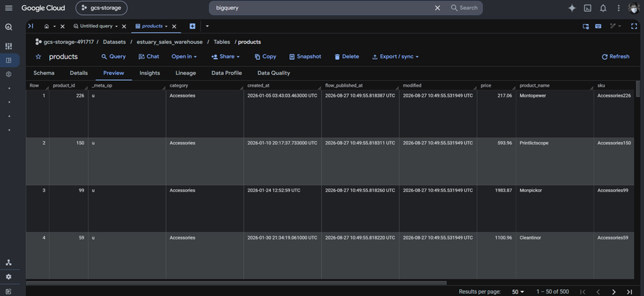This screenshot has height=296, width=644.
Task: Switch to the Insights tab
Action: pos(150,73)
